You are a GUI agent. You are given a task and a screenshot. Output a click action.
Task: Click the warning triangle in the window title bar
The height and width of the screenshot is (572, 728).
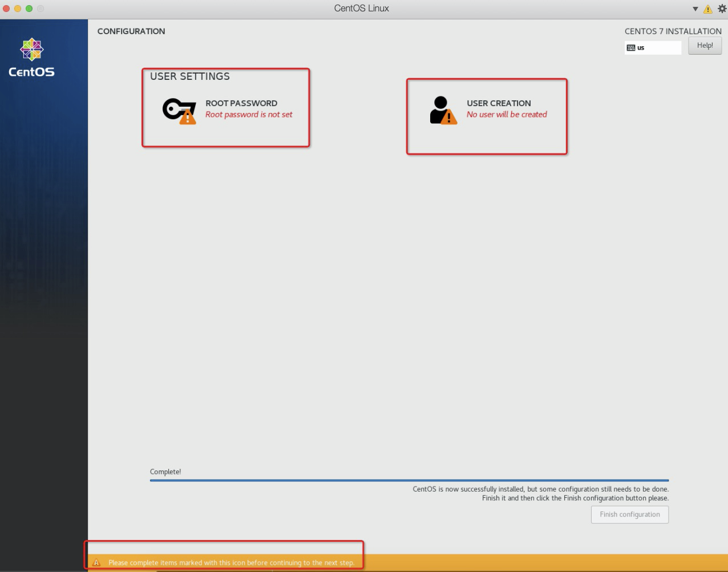point(708,9)
